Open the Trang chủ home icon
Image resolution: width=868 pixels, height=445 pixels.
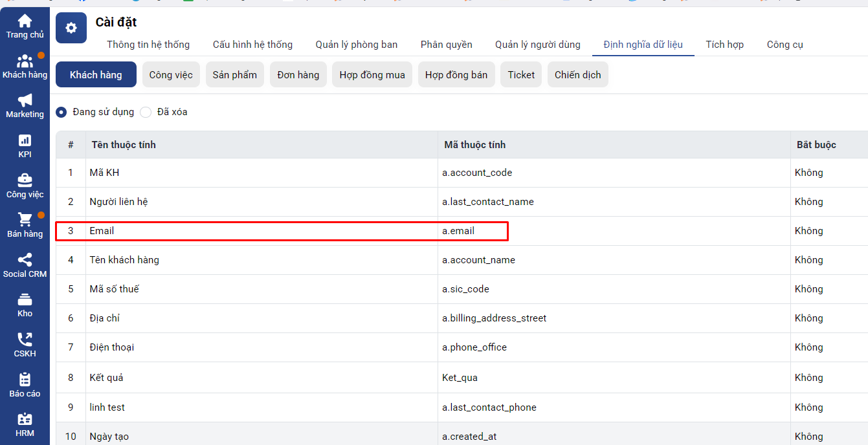[x=25, y=21]
